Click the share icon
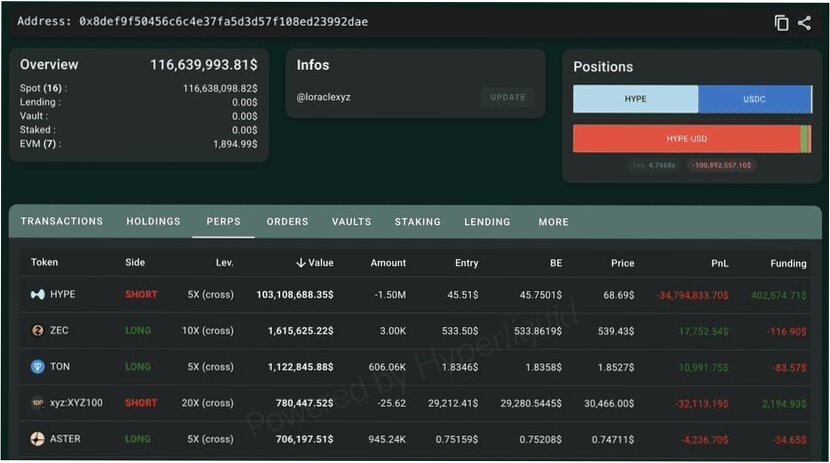The image size is (830, 463). (x=804, y=23)
